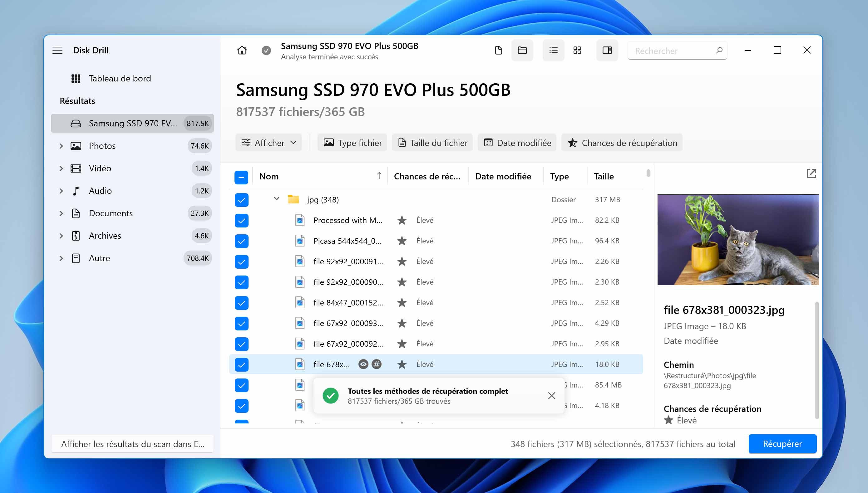Select Samsung SSD 970 EV... in results
868x493 pixels.
[132, 123]
